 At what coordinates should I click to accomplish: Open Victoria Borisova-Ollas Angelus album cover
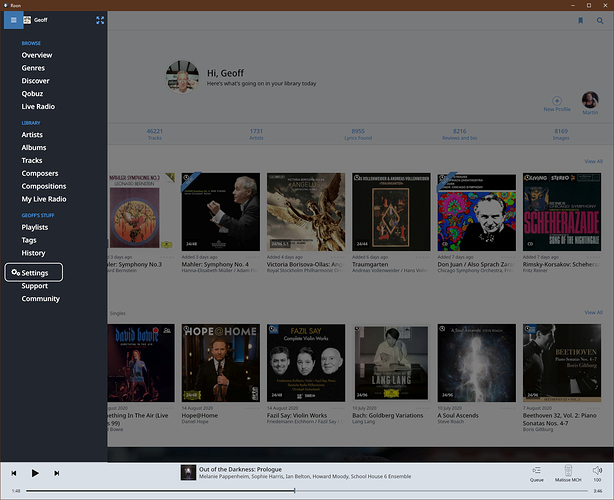coord(306,212)
